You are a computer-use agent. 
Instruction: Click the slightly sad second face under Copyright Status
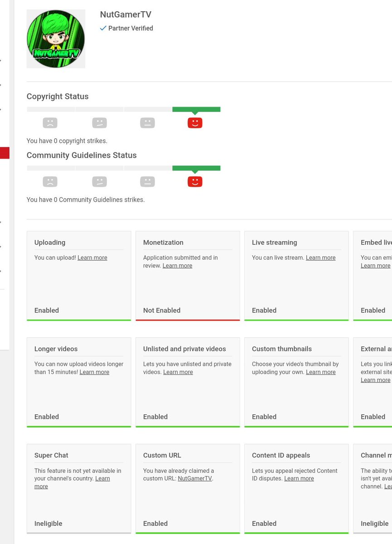pos(99,123)
